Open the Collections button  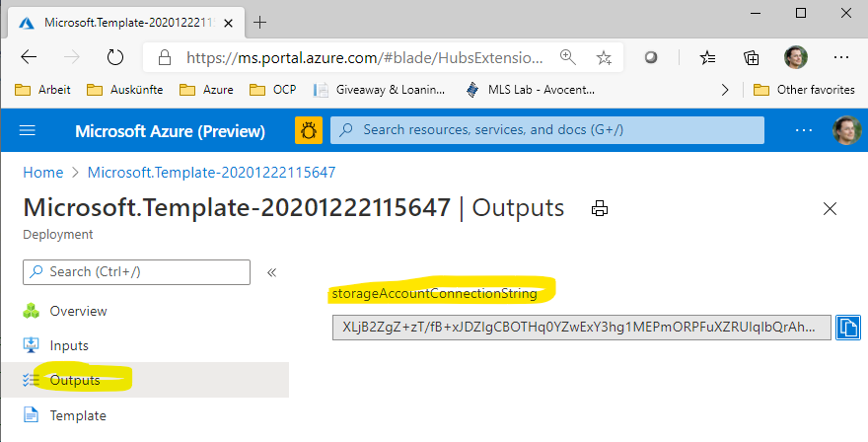point(752,57)
